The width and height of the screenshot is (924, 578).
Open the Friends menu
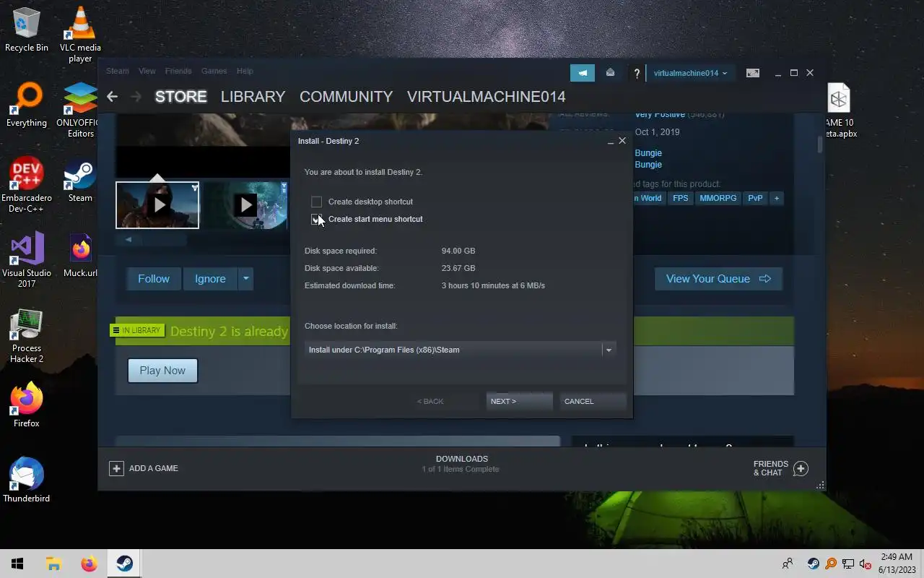coord(178,71)
